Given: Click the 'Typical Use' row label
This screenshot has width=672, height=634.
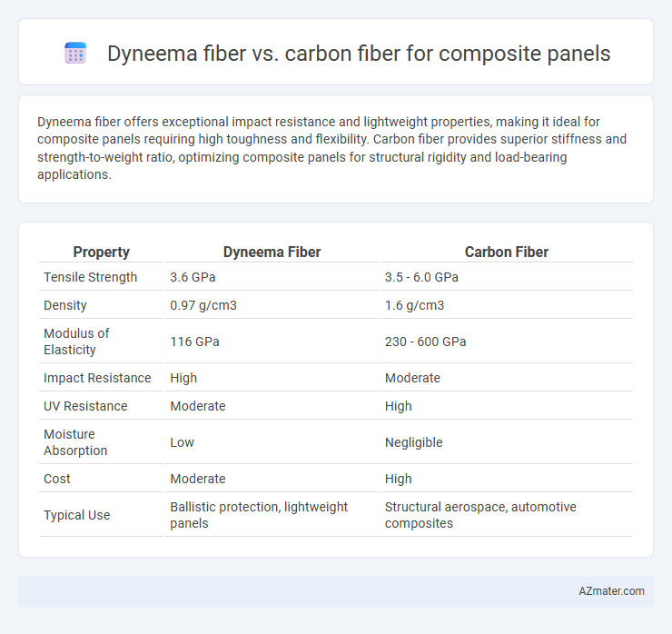Looking at the screenshot, I should (x=76, y=515).
